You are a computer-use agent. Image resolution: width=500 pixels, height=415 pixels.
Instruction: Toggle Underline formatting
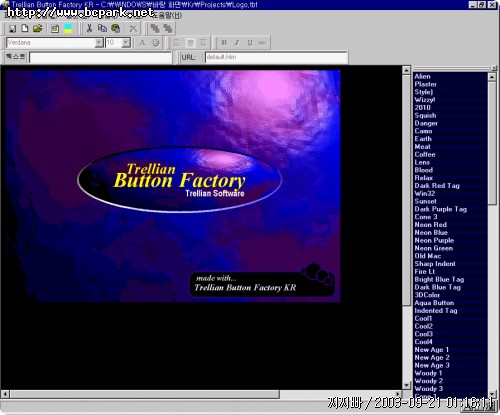(250, 43)
